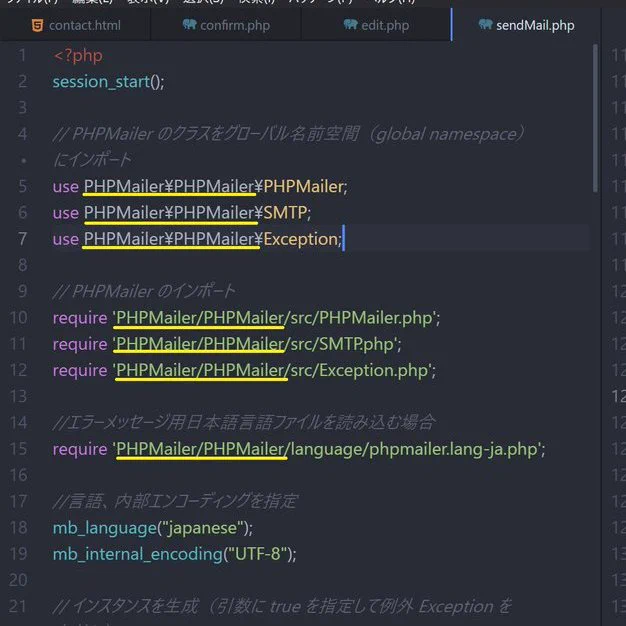Click the vertical scrollbar thumb of the editor
The width and height of the screenshot is (626, 626).
595,118
